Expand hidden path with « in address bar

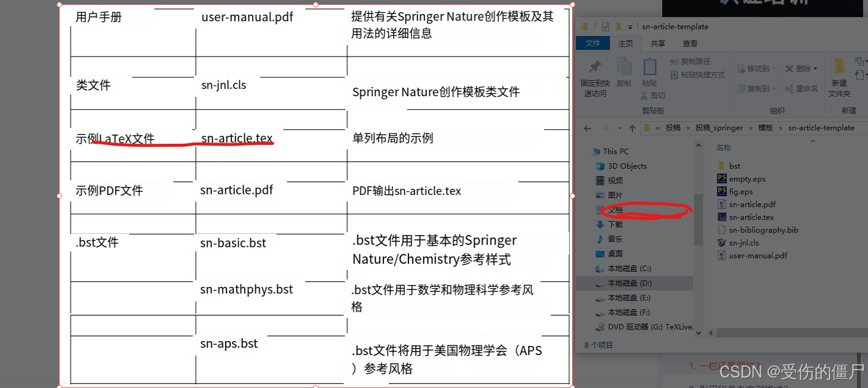[x=658, y=128]
